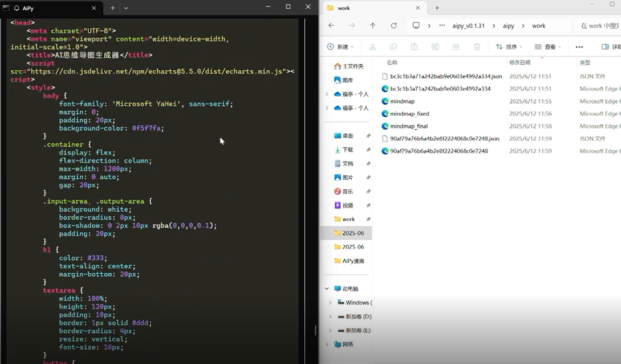Viewport: 621px width, 364px height.
Task: Open the Explorer toolbar's three-dot more menu
Action: [579, 47]
